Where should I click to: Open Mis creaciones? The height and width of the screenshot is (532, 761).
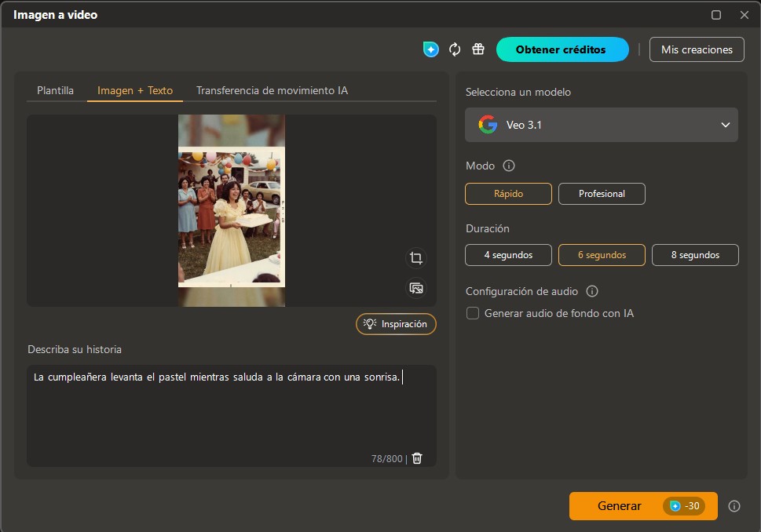pos(696,49)
